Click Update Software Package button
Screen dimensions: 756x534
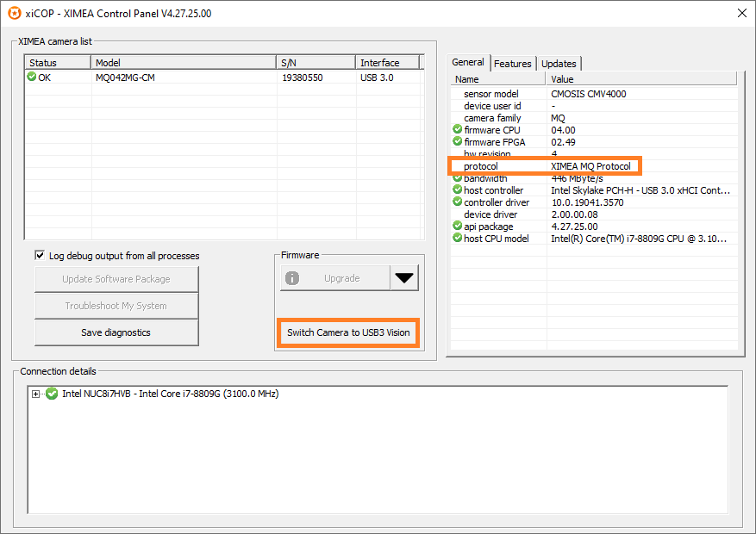coord(116,279)
